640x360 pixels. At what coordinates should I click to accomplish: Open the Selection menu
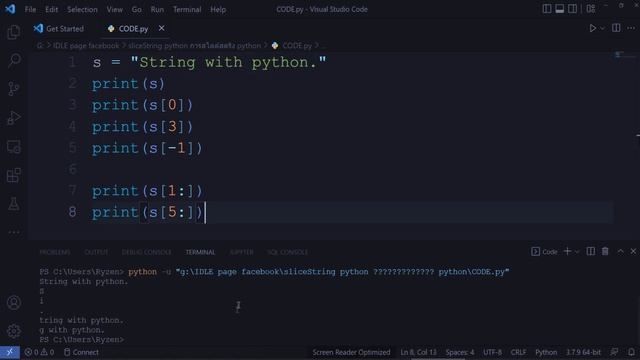pos(82,9)
